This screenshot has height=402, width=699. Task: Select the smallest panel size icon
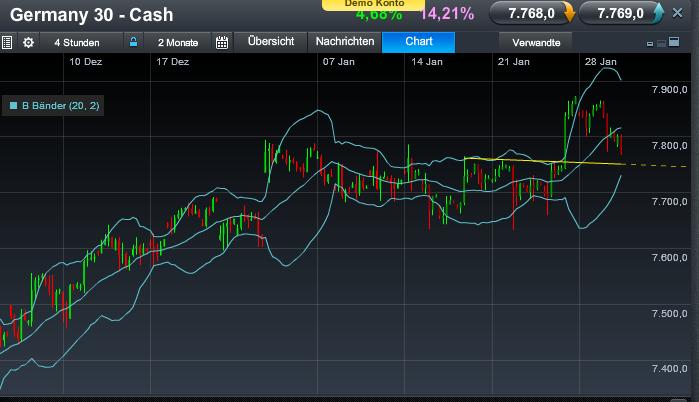pyautogui.click(x=650, y=44)
